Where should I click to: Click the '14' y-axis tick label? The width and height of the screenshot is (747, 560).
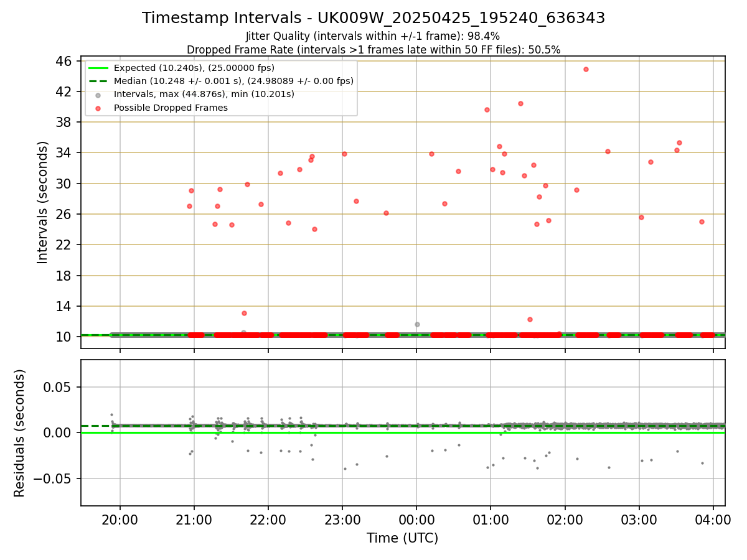[x=64, y=306]
